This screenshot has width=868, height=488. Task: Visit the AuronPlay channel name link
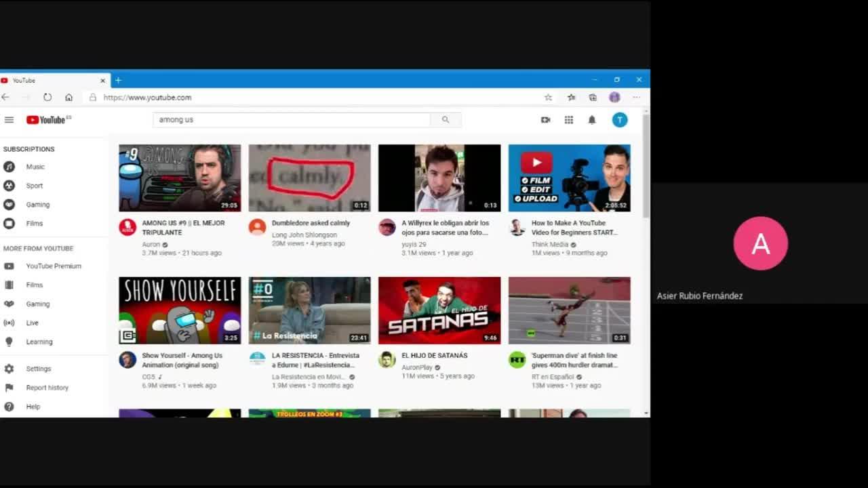tap(417, 367)
